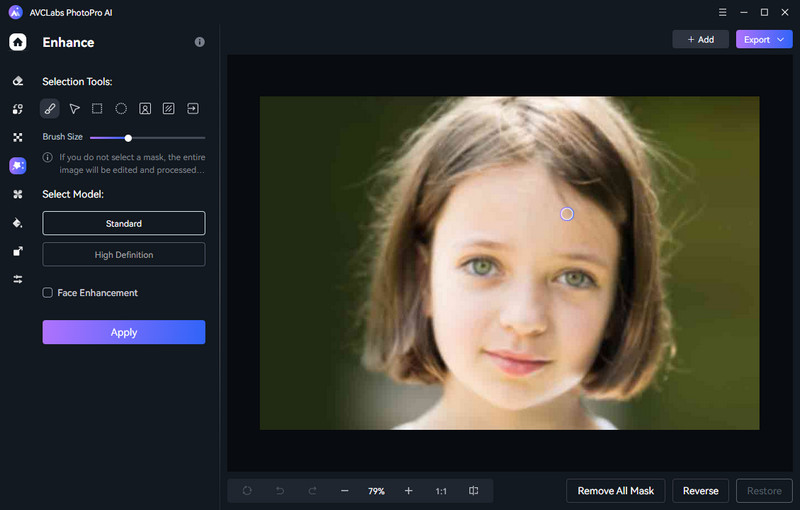Viewport: 800px width, 510px height.
Task: Open the sidebar tool with shapes and arrows
Action: (x=18, y=109)
